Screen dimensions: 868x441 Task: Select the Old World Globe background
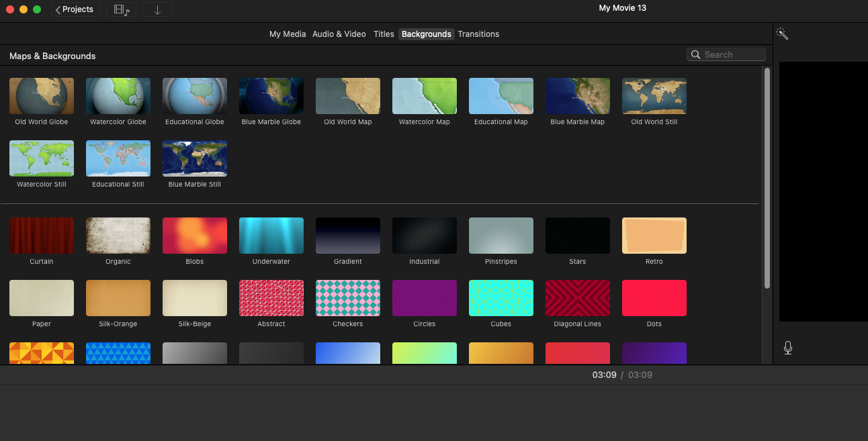[x=42, y=96]
